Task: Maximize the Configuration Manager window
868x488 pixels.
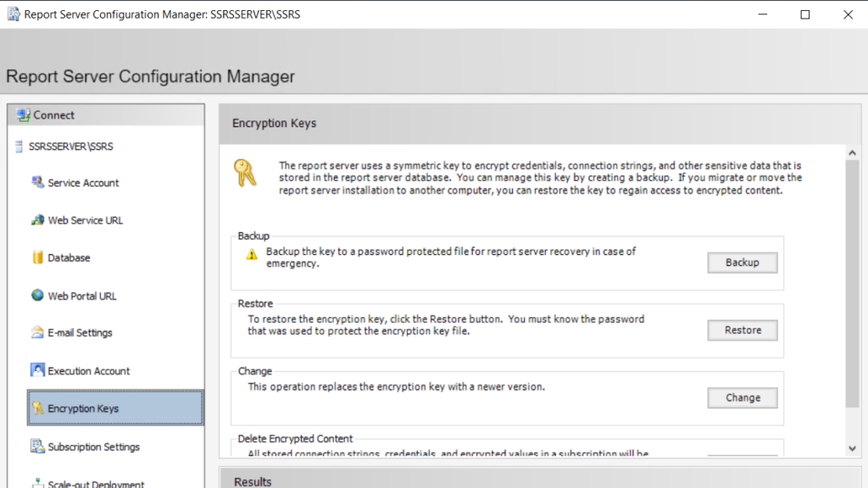Action: coord(805,14)
